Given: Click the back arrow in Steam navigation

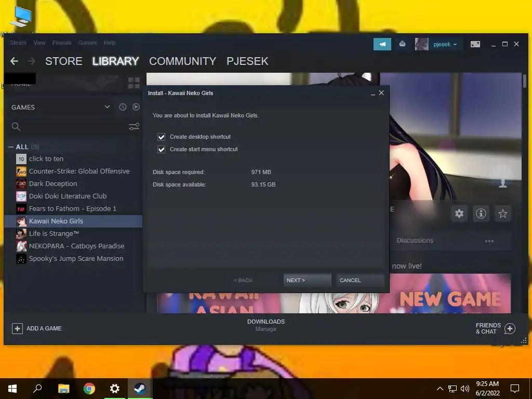Looking at the screenshot, I should pyautogui.click(x=14, y=61).
